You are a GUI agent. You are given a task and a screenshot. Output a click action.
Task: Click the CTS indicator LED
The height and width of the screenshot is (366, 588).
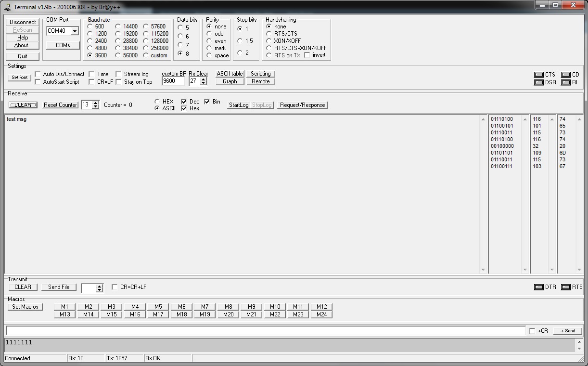coord(539,75)
